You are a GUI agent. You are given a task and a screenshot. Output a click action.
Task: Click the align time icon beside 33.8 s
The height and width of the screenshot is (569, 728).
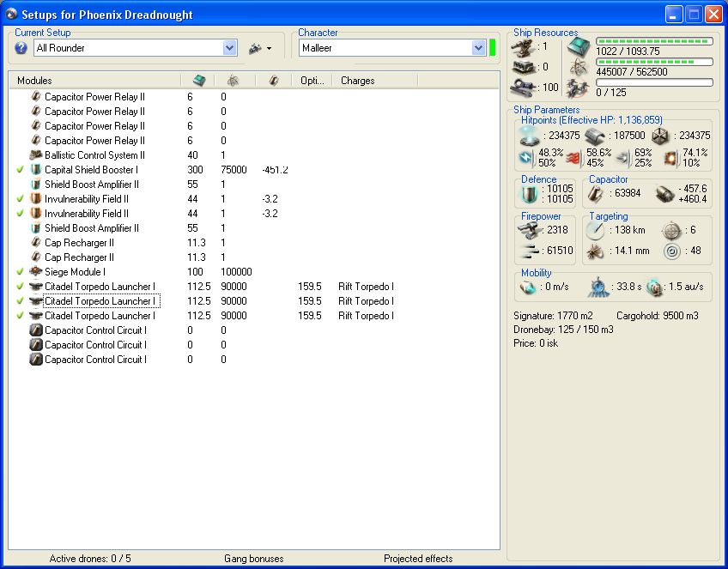(x=598, y=288)
